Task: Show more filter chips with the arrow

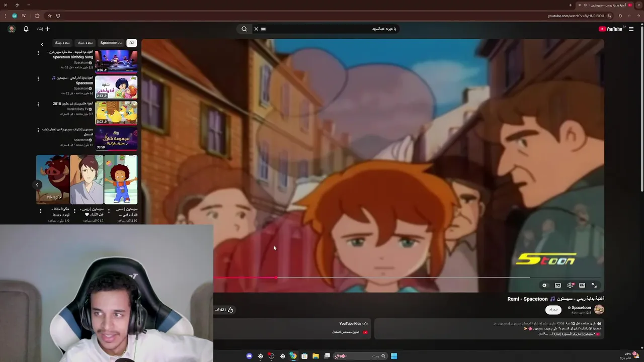Action: 42,44
